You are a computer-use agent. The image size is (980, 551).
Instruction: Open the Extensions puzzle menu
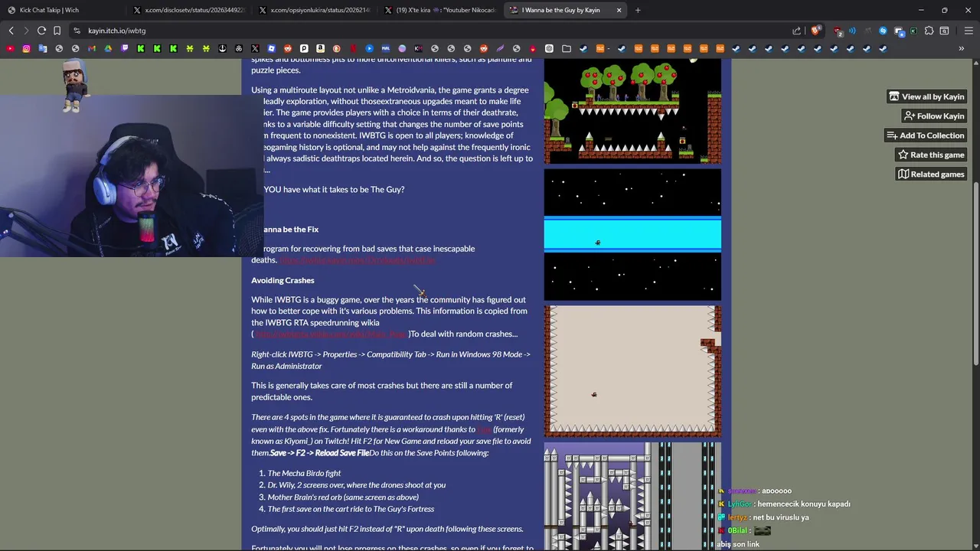929,31
